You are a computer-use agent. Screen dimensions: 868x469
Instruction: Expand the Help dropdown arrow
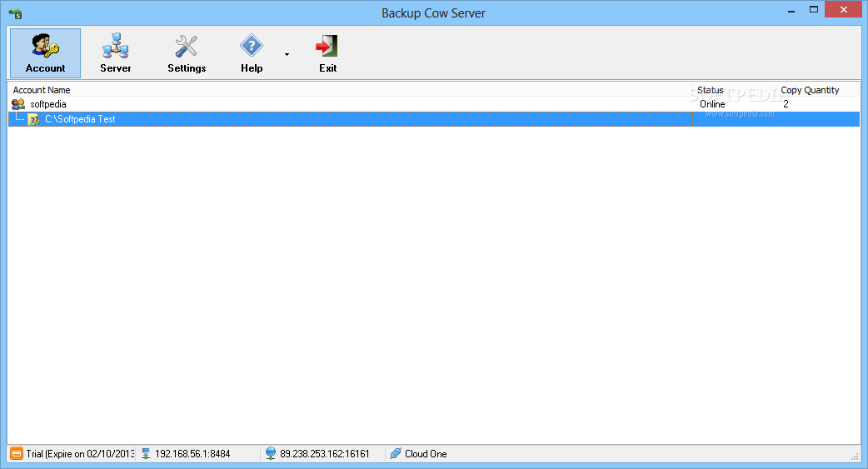point(287,54)
